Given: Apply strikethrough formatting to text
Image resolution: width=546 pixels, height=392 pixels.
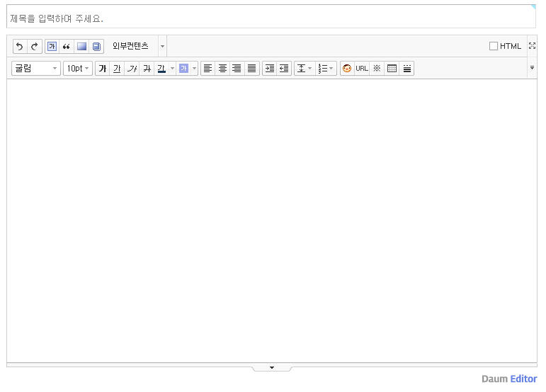Looking at the screenshot, I should click(x=147, y=69).
